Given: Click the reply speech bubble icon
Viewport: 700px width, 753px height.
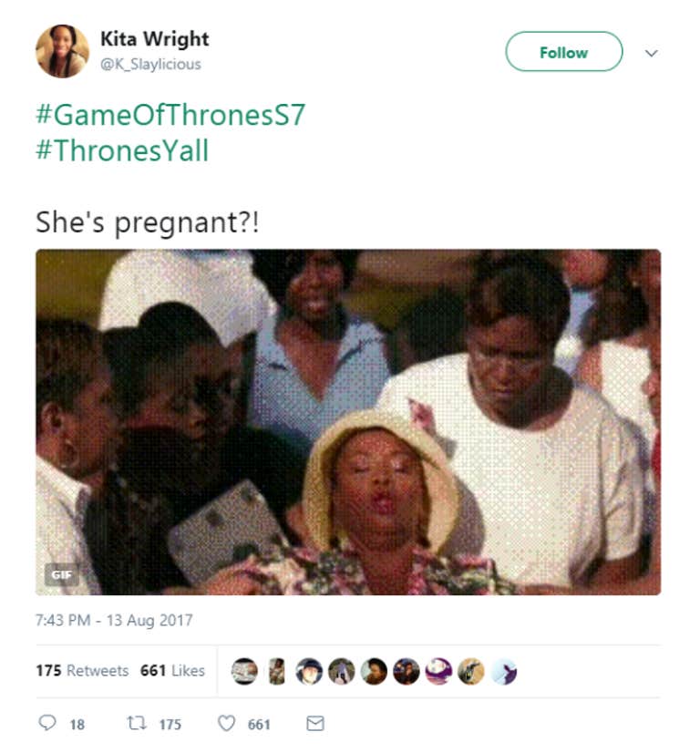Looking at the screenshot, I should click(47, 723).
